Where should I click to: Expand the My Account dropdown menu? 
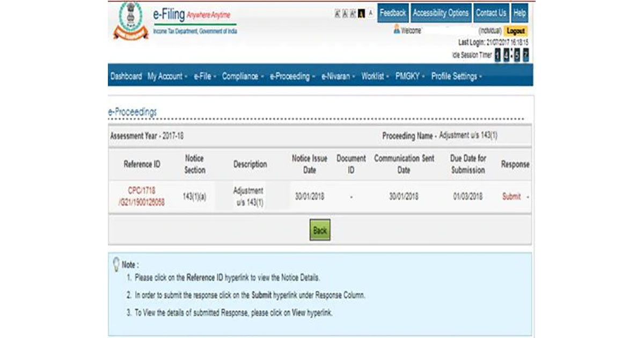coord(167,76)
